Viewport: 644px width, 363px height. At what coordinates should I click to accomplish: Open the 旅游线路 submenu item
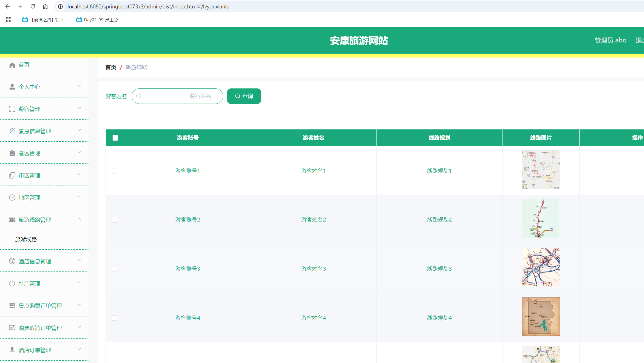point(26,239)
